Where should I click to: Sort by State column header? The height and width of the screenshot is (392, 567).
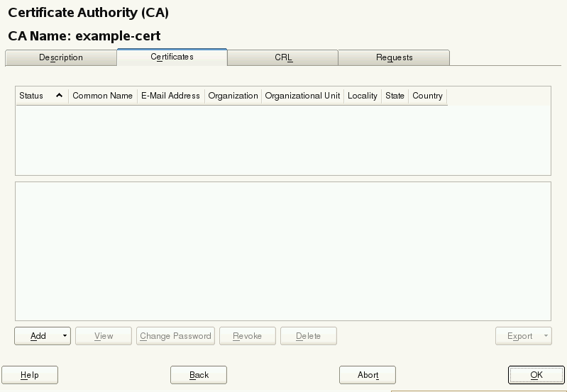click(395, 96)
